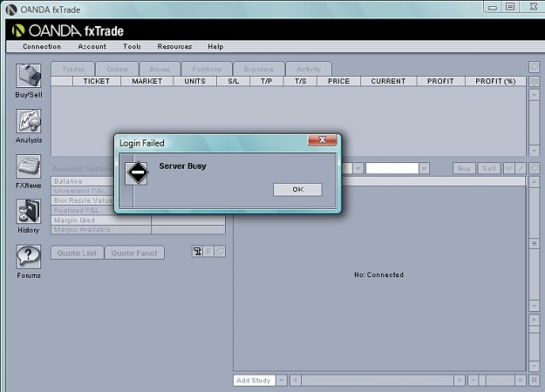Image resolution: width=545 pixels, height=392 pixels.
Task: Expand the Add Study dropdown arrow
Action: [282, 381]
